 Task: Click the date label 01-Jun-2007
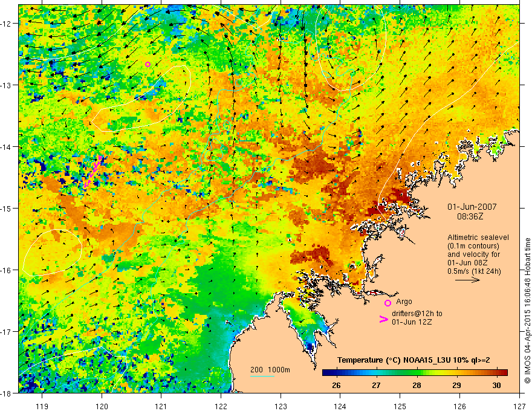click(472, 207)
